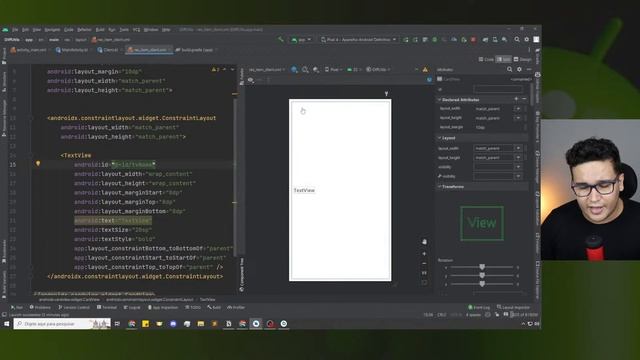Click the layout warnings triangle icon
This screenshot has width=640, height=360.
tap(425, 70)
